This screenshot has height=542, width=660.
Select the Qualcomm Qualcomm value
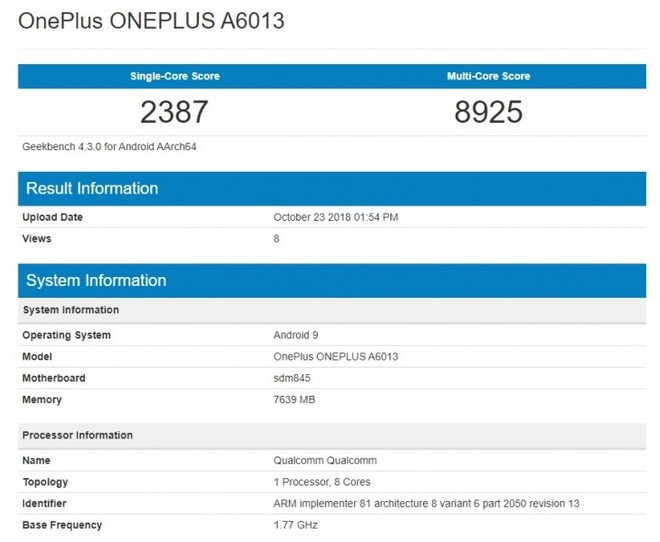[325, 461]
